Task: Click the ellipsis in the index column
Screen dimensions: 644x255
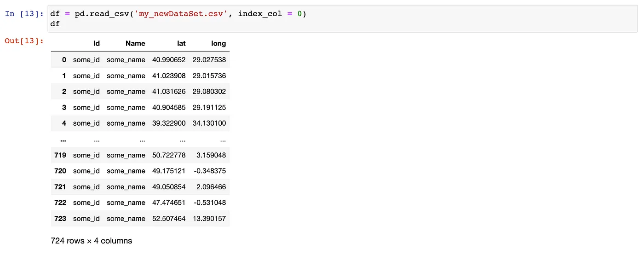Action: coord(63,139)
